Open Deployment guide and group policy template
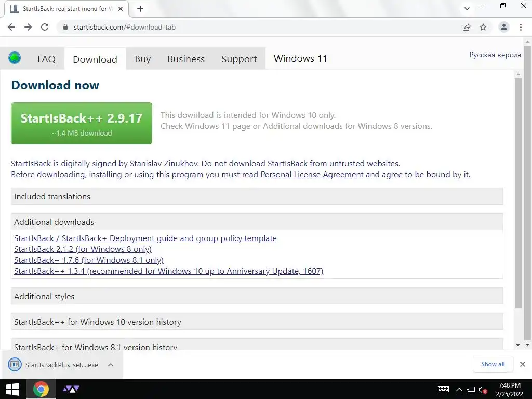 pos(145,238)
